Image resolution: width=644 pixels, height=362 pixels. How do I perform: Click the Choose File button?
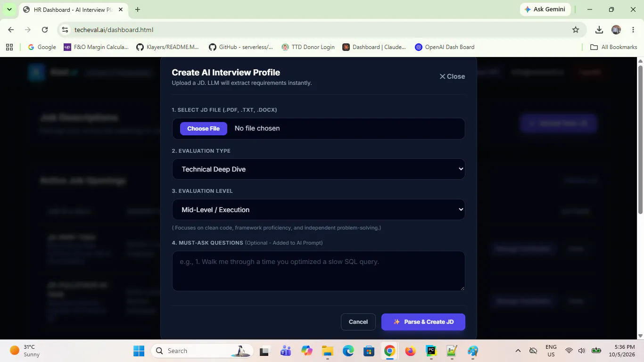point(204,129)
